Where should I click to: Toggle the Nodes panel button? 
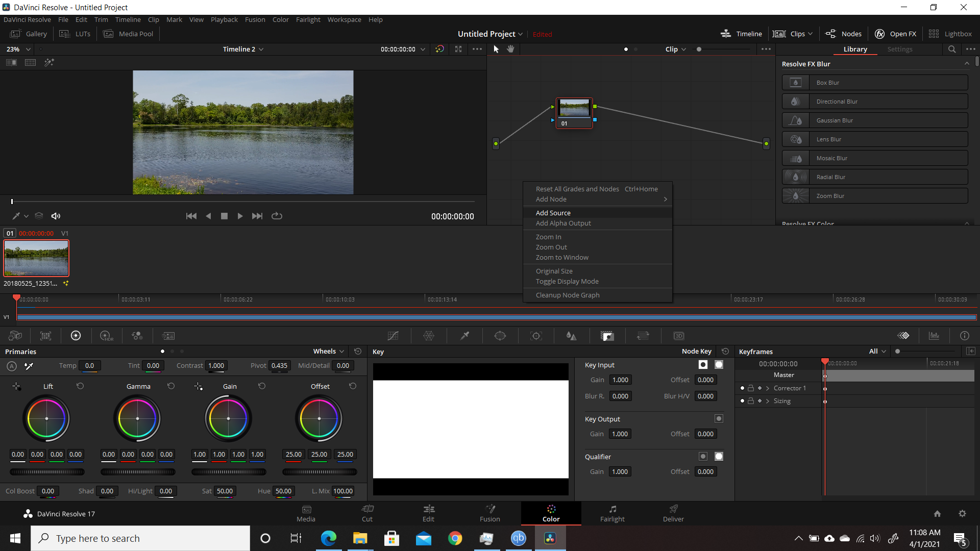(843, 34)
